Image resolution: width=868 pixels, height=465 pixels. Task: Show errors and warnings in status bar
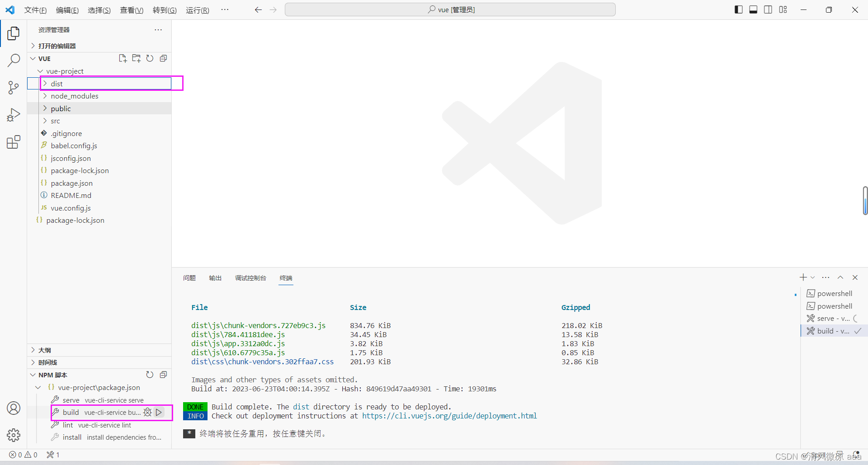pos(24,455)
